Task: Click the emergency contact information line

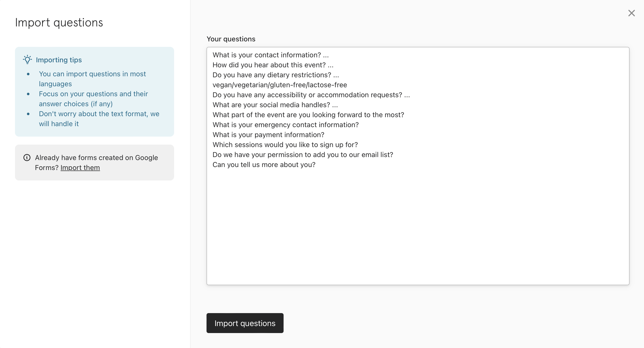Action: (286, 125)
